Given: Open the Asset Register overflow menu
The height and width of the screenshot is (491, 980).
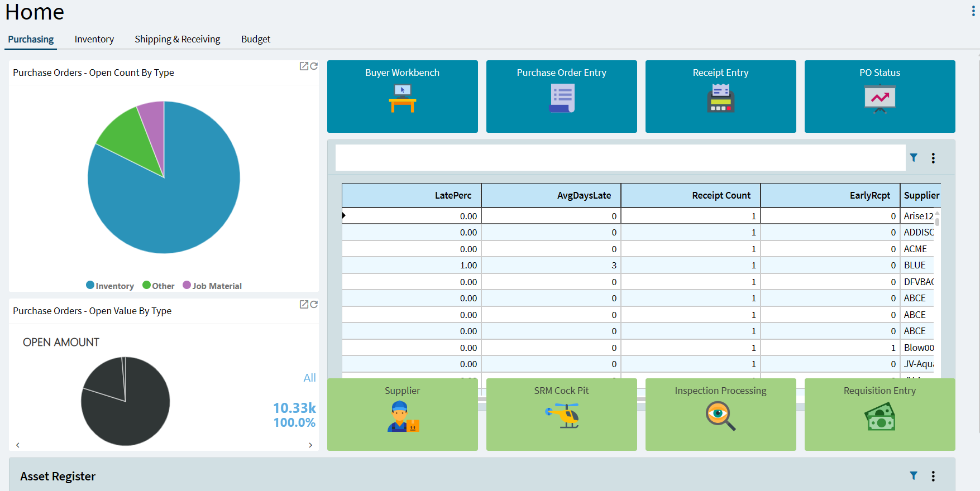Looking at the screenshot, I should [x=933, y=476].
